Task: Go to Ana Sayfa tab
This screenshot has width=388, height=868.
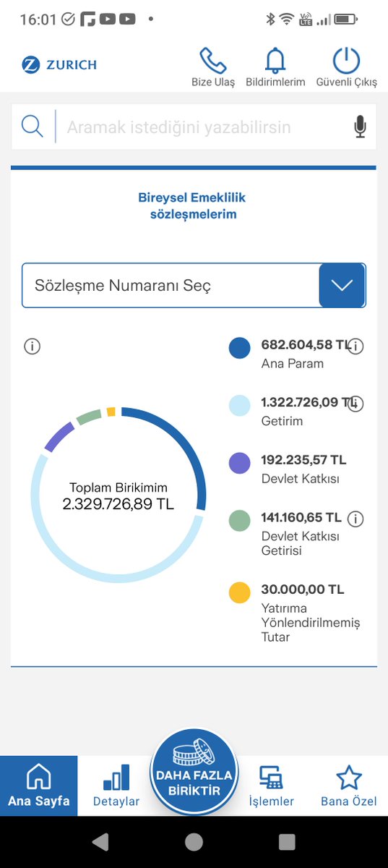Action: [39, 786]
